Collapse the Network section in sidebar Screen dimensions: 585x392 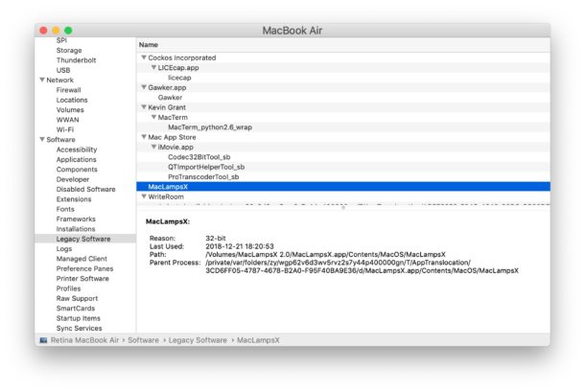42,80
